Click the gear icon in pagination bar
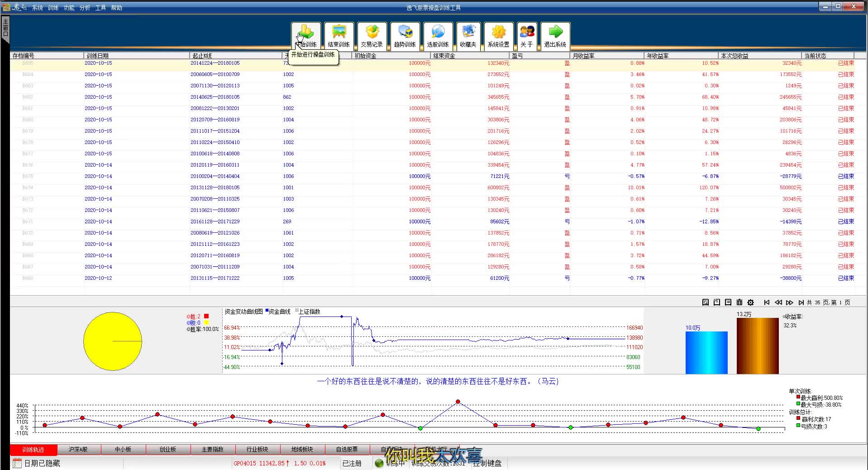 (750, 302)
